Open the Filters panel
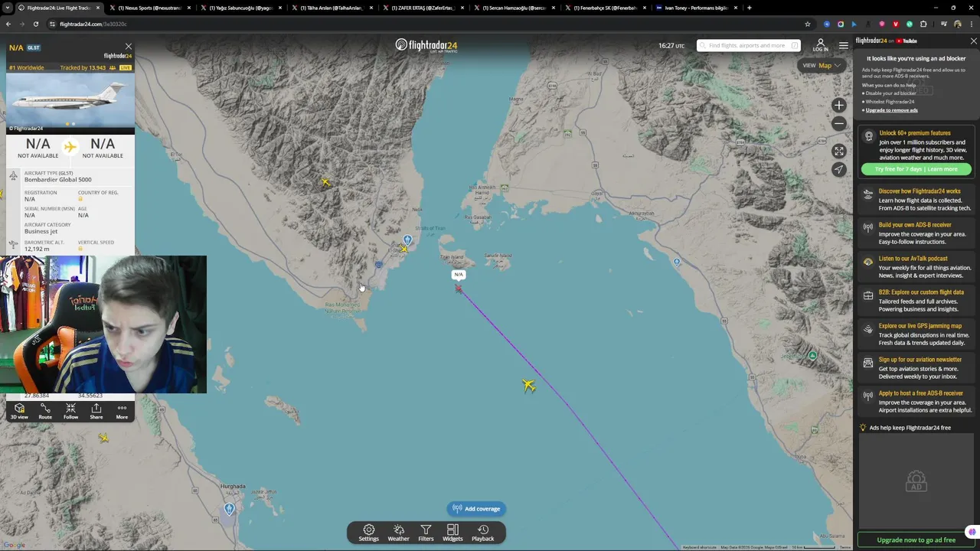980x551 pixels. pyautogui.click(x=426, y=533)
